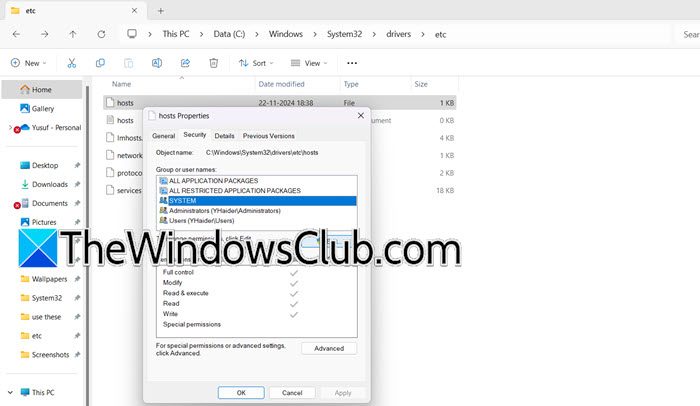Click the Rename icon in toolbar

click(157, 63)
